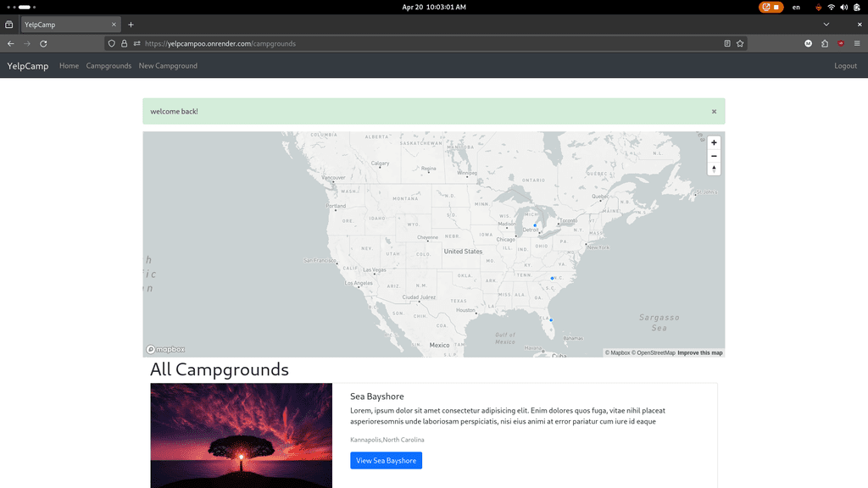Go forward using the browser forward arrow
This screenshot has width=868, height=488.
[x=27, y=44]
